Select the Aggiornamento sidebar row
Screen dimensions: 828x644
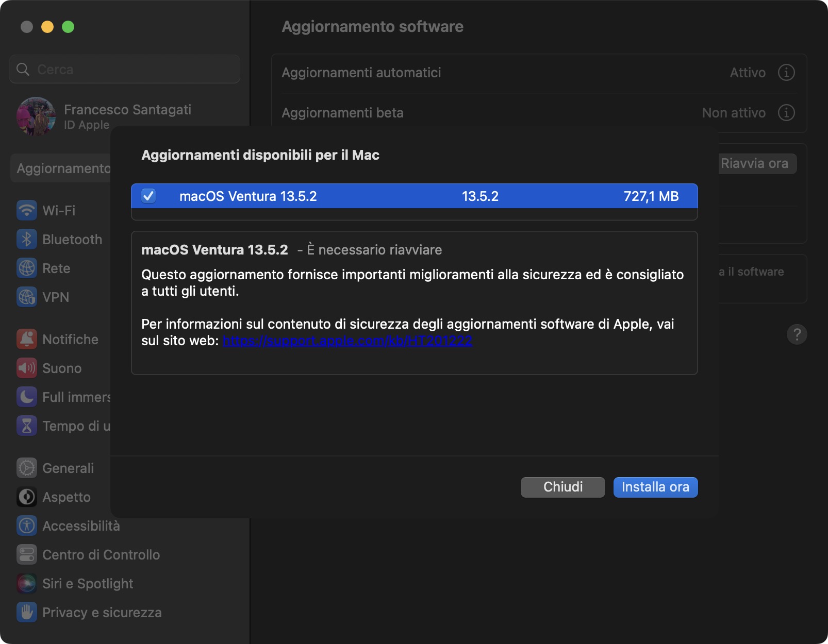pyautogui.click(x=61, y=168)
